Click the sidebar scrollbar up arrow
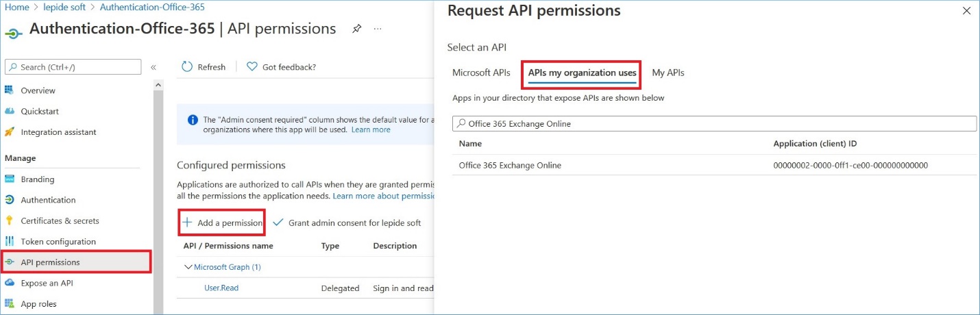The height and width of the screenshot is (315, 980). pos(158,85)
